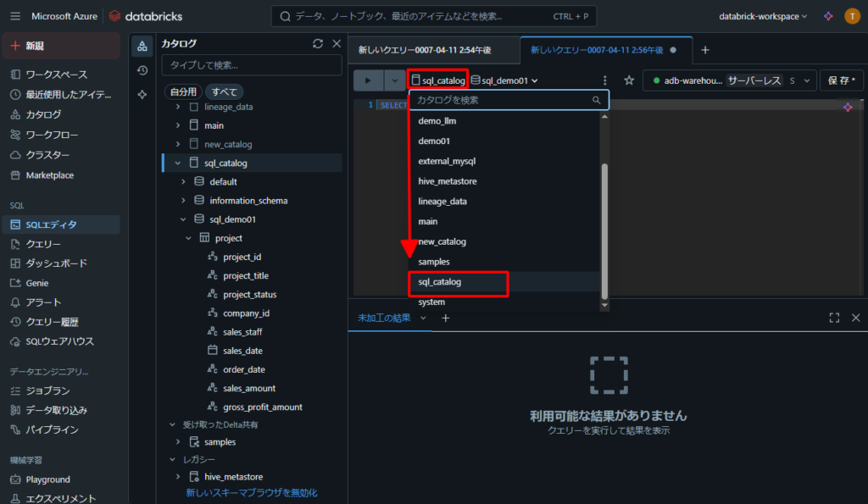Click the global search field
This screenshot has height=504, width=868.
click(434, 16)
